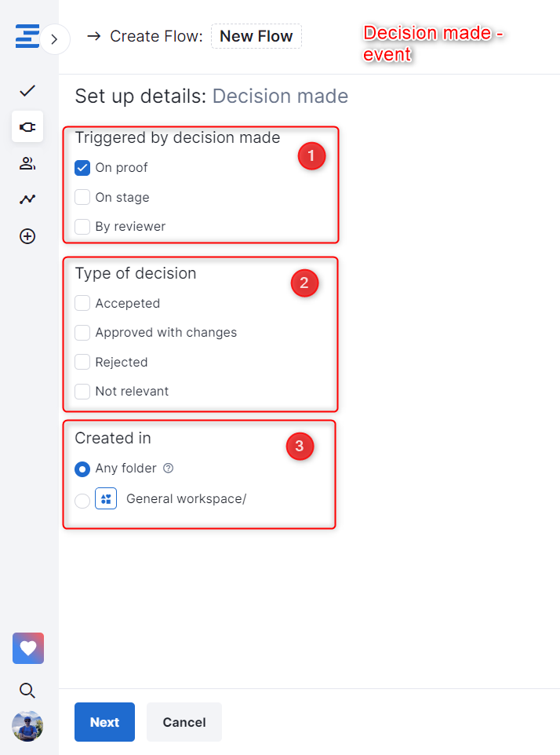Click the heart icon in sidebar
This screenshot has width=560, height=755.
coord(28,648)
